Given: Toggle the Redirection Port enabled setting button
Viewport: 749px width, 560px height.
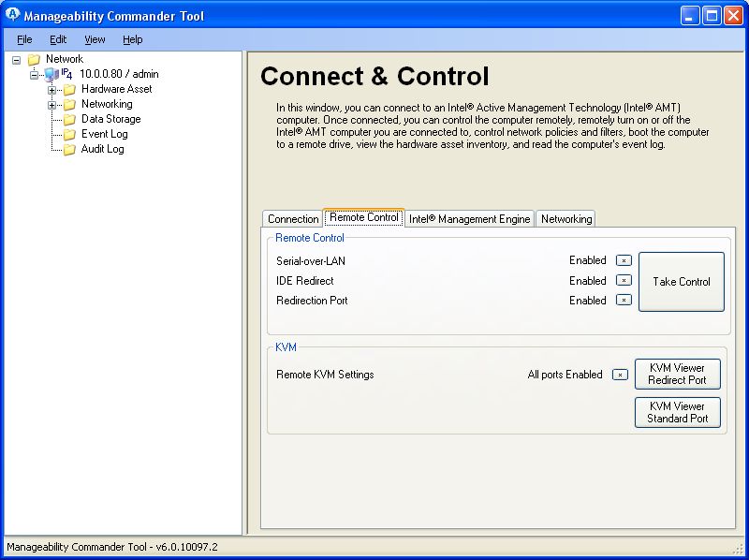Looking at the screenshot, I should click(x=624, y=301).
